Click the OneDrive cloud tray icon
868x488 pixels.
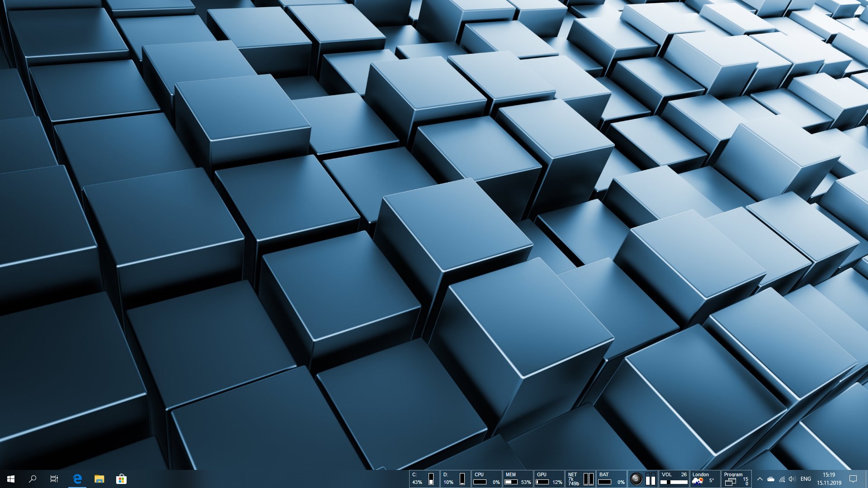click(771, 479)
